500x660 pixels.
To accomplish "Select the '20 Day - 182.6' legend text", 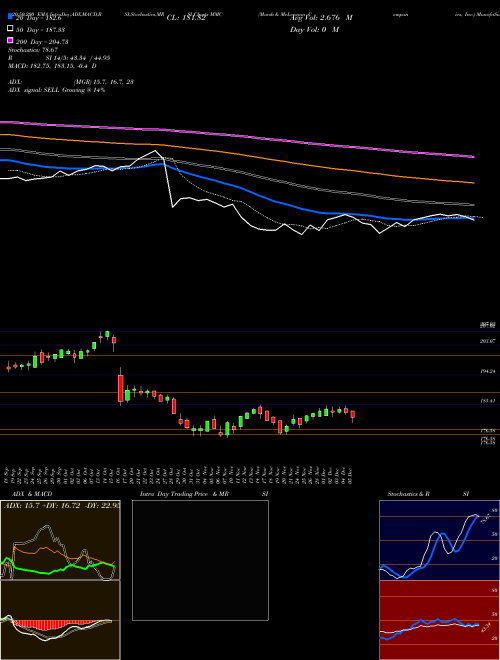I will tap(38, 18).
